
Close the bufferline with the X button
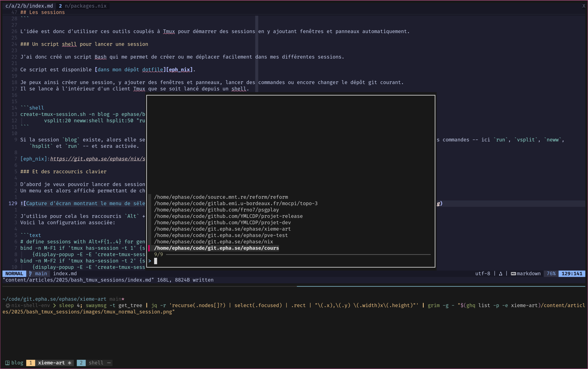[x=584, y=6]
